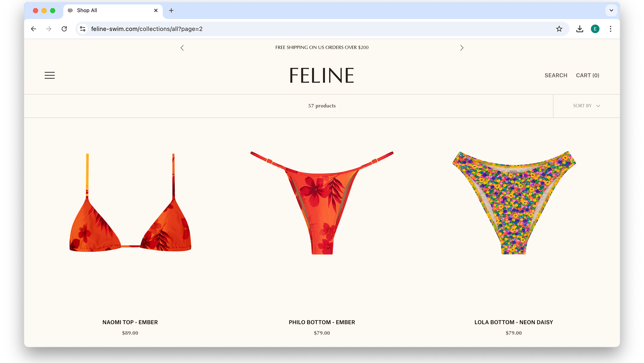Click the $89.00 price under Naomi Top
Image resolution: width=644 pixels, height=363 pixels.
coord(130,333)
